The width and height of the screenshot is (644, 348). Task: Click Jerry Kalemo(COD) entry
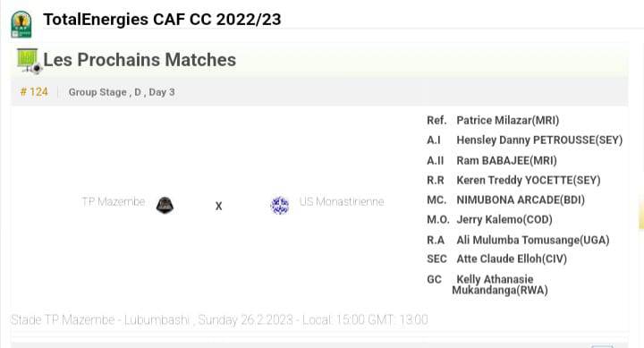504,220
